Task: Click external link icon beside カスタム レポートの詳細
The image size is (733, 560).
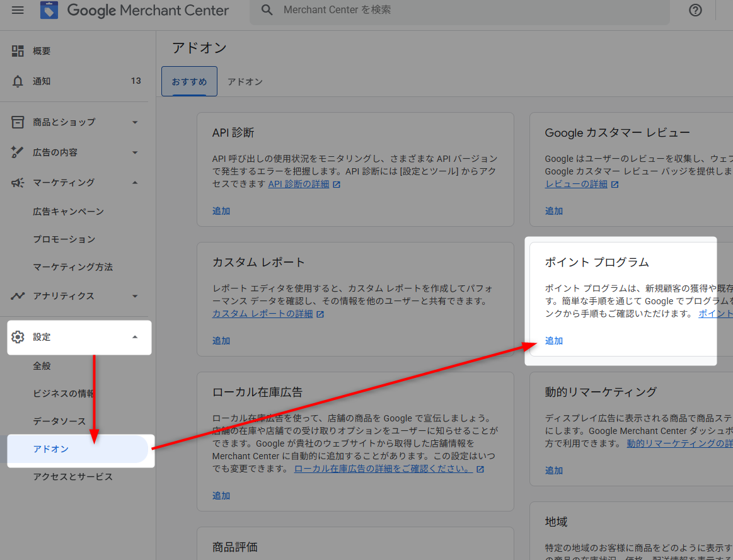Action: click(320, 314)
